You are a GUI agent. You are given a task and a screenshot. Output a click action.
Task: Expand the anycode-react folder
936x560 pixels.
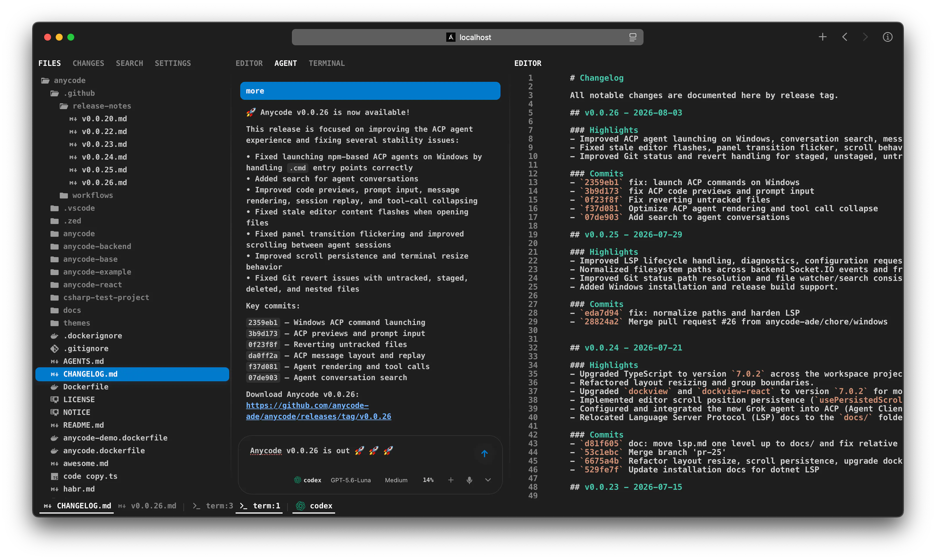click(86, 285)
